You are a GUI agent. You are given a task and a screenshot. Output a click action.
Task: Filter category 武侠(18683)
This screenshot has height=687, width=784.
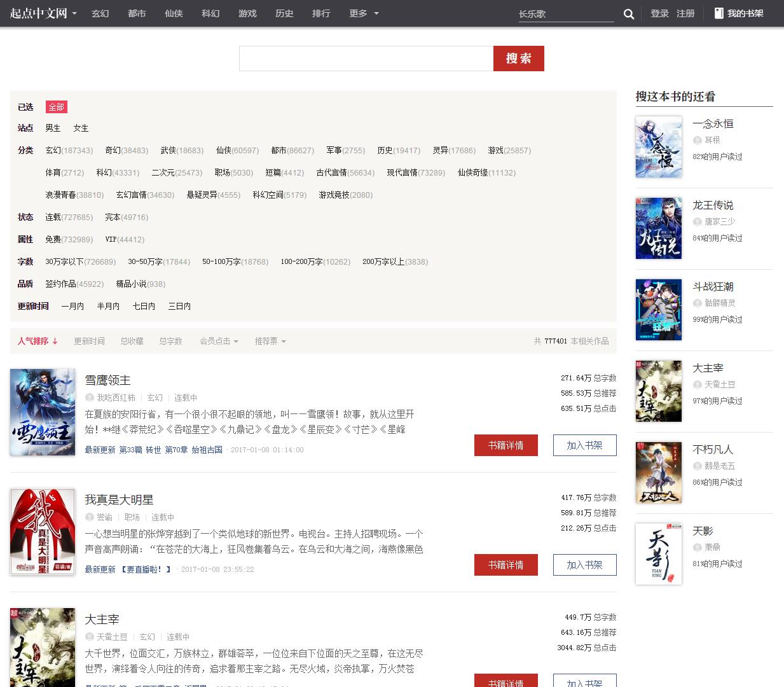click(182, 150)
